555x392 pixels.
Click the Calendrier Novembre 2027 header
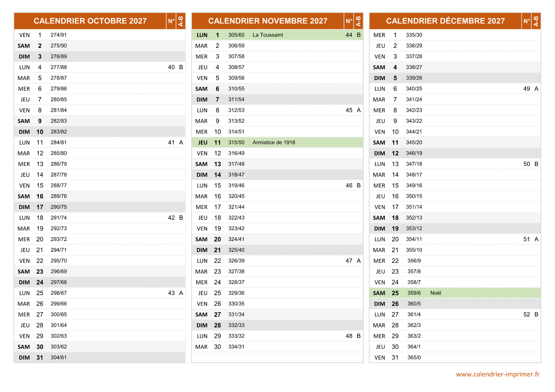(x=267, y=21)
